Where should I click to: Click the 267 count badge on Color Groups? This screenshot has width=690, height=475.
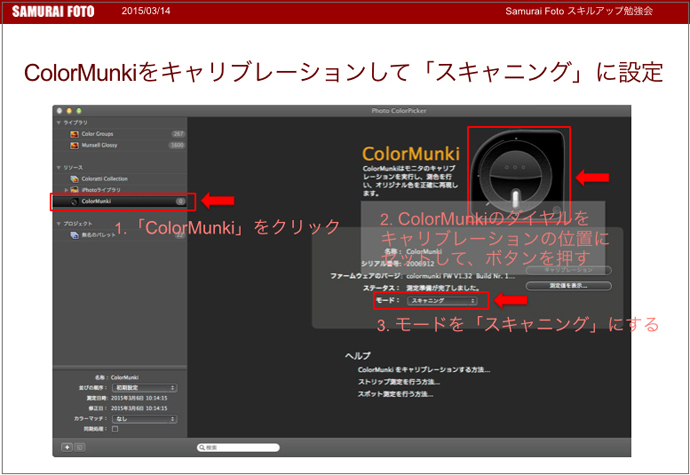click(178, 134)
